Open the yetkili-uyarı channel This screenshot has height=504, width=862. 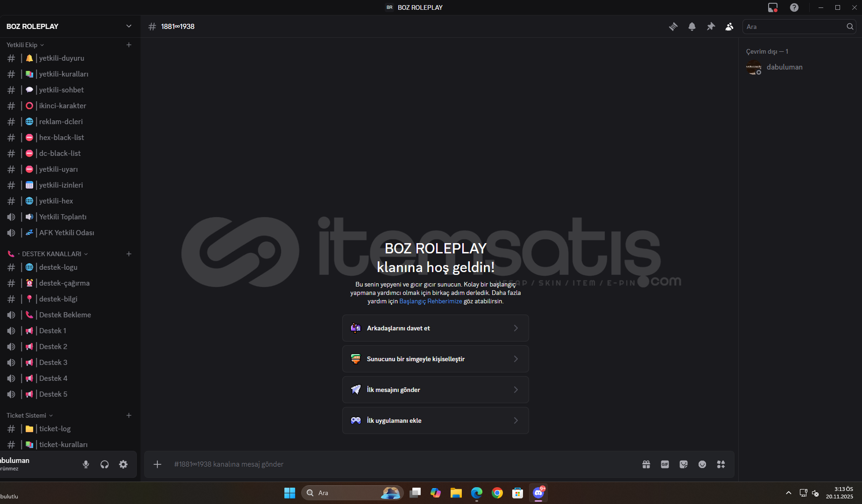[69, 169]
